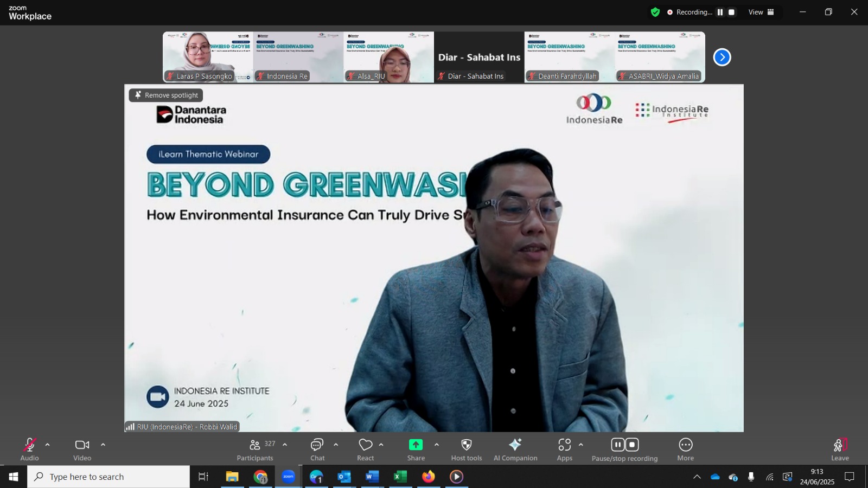Image resolution: width=868 pixels, height=488 pixels.
Task: Launch AI Companion sparkle icon
Action: [515, 445]
